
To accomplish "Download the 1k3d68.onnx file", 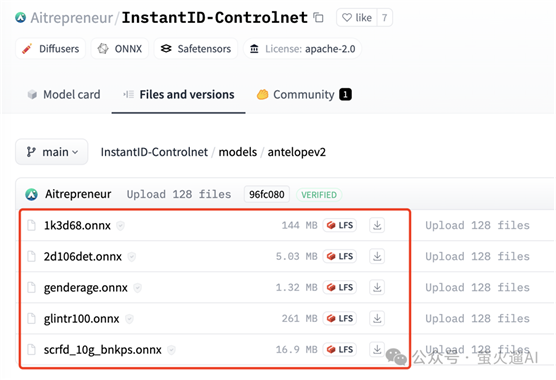I will pyautogui.click(x=377, y=225).
